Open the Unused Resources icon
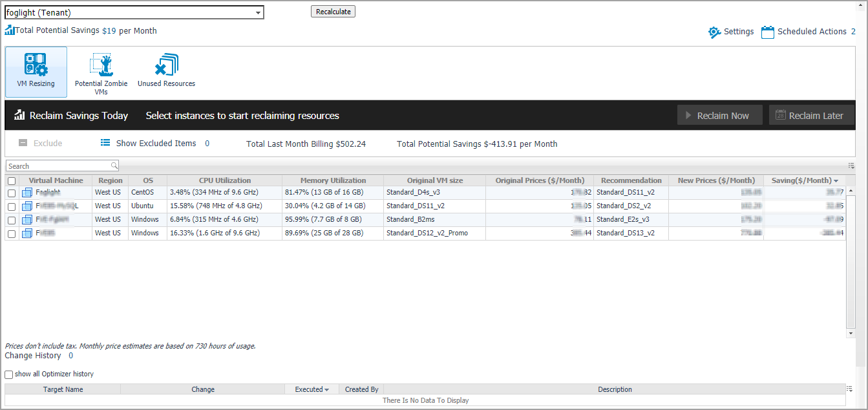 pos(166,66)
